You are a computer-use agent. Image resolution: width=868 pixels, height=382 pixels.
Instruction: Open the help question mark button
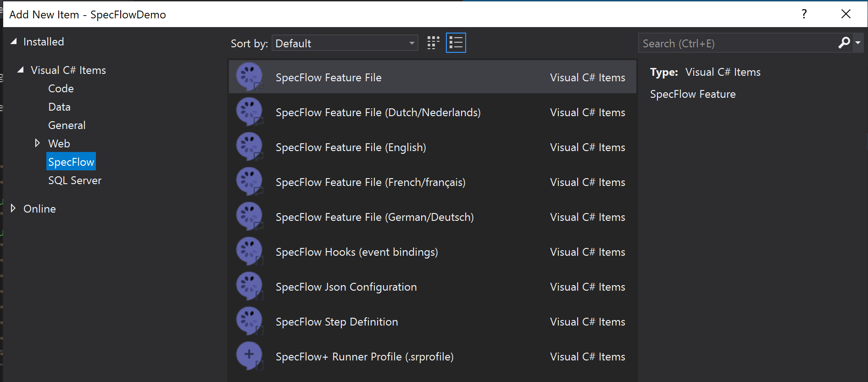(x=804, y=14)
